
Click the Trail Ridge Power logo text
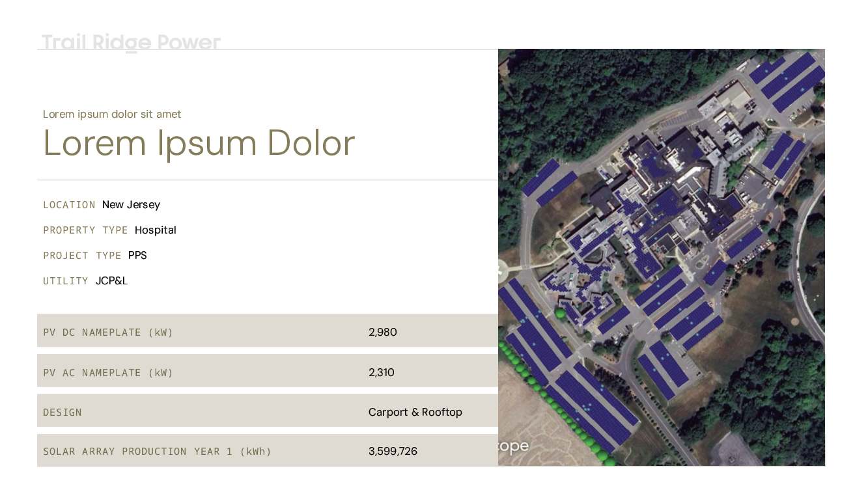pyautogui.click(x=131, y=42)
